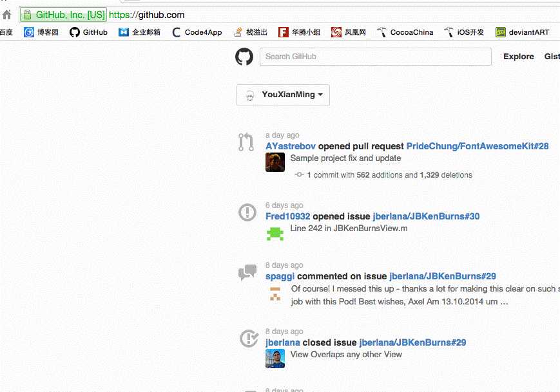Open the spaggi user link
560x392 pixels.
point(280,276)
